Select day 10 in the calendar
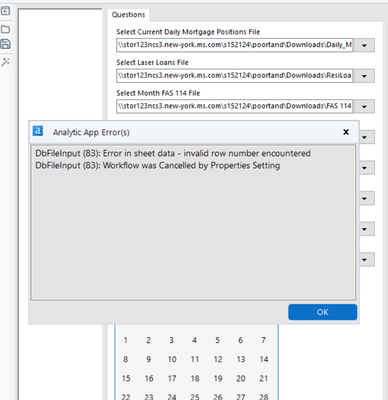The height and width of the screenshot is (400, 388). coord(172,359)
